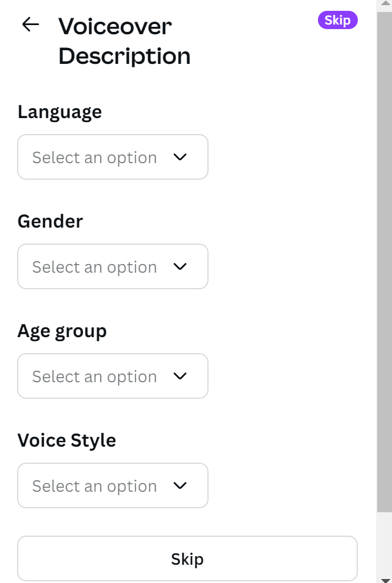Open the Gender dropdown
Viewport: 392px width, 583px height.
tap(112, 266)
